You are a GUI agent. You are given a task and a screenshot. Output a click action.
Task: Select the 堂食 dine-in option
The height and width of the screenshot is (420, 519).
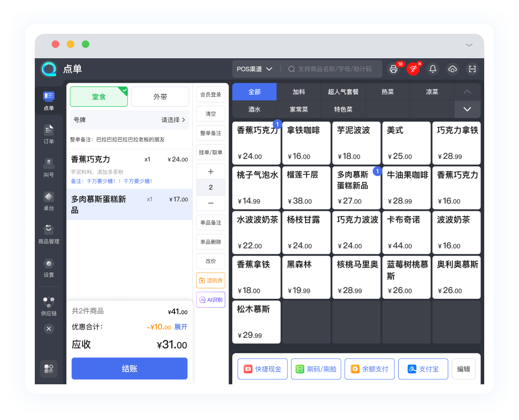99,97
